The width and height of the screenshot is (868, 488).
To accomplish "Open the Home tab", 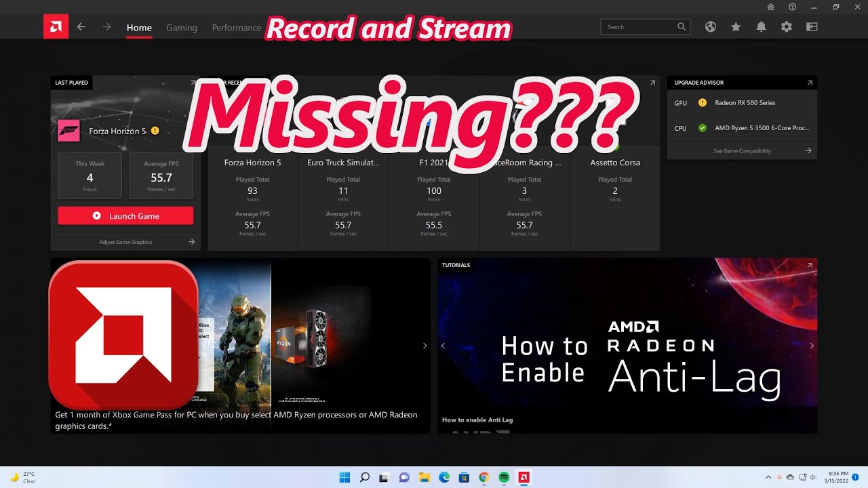I will pos(139,28).
